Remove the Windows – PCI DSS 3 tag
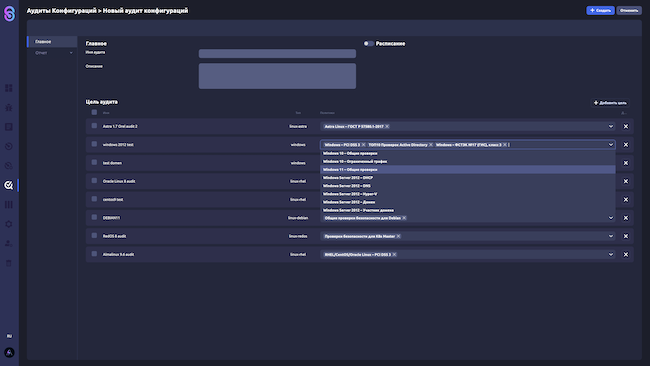Image resolution: width=650 pixels, height=366 pixels. [x=364, y=145]
